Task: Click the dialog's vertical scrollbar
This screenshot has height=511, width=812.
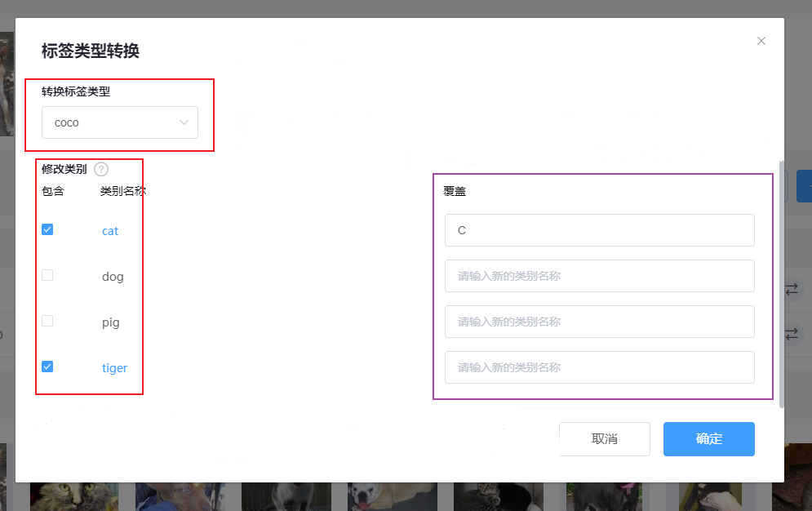Action: (782, 284)
